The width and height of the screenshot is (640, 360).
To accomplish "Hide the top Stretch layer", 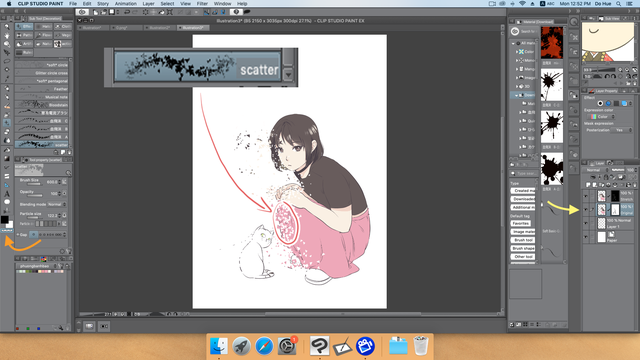I will (586, 196).
